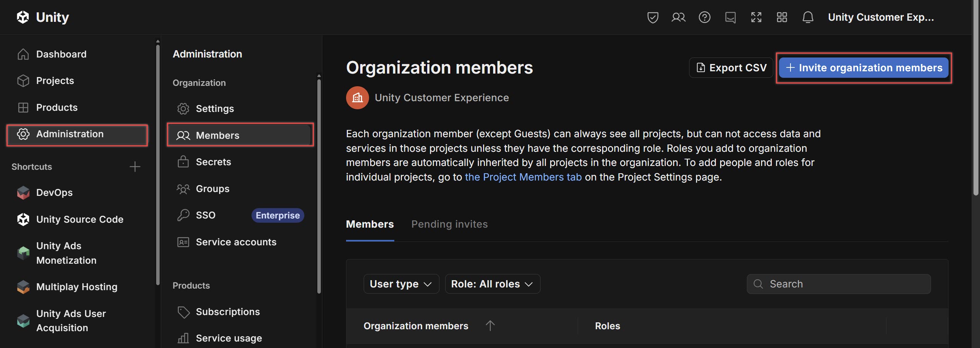Click the people icon in header

678,17
